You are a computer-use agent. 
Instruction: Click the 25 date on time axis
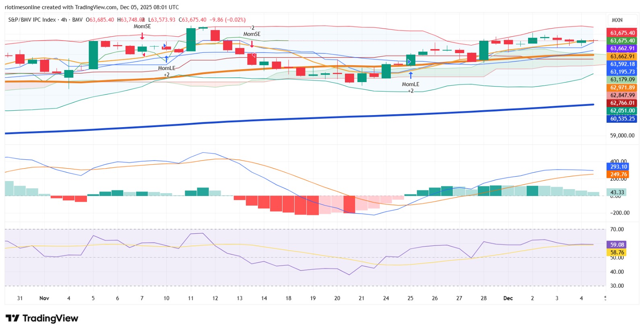pyautogui.click(x=410, y=298)
